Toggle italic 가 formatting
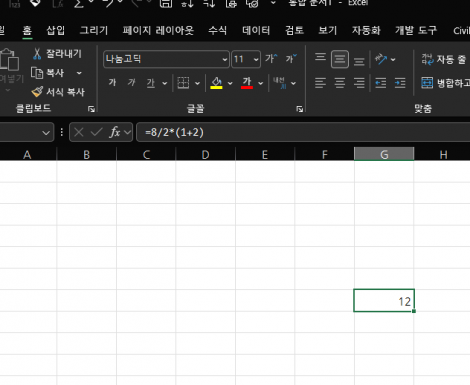The height and width of the screenshot is (385, 470). coord(132,83)
